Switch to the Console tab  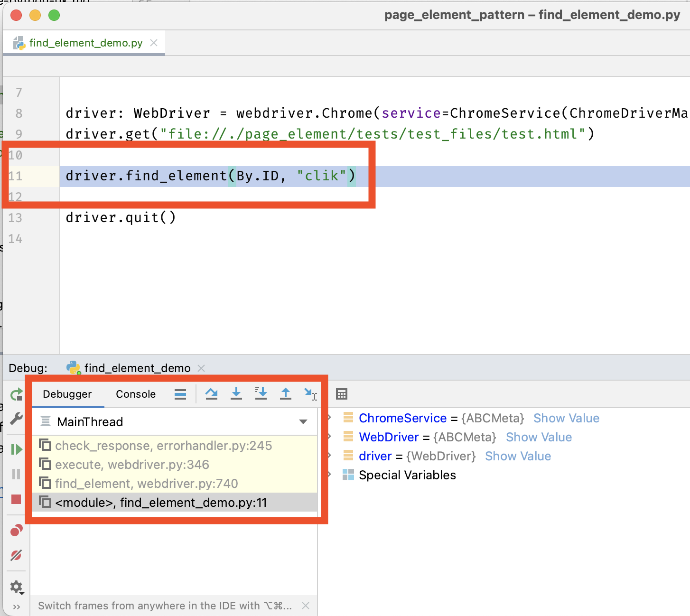pos(136,394)
